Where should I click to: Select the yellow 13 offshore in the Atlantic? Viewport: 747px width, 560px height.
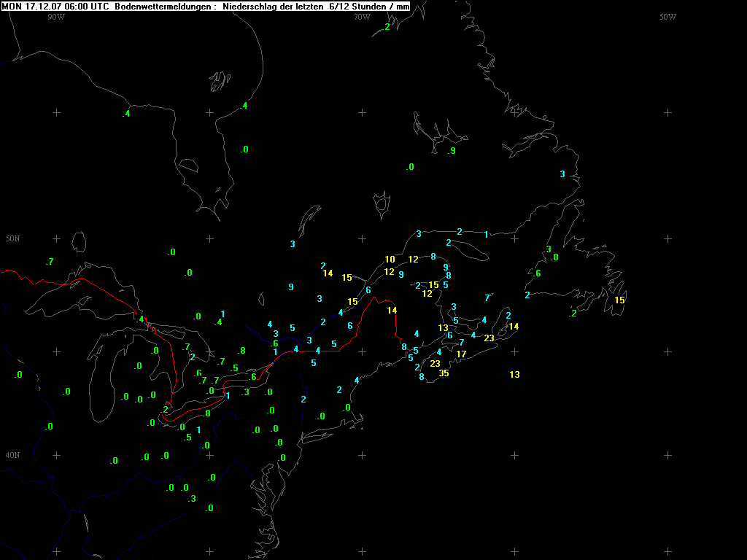pos(514,375)
